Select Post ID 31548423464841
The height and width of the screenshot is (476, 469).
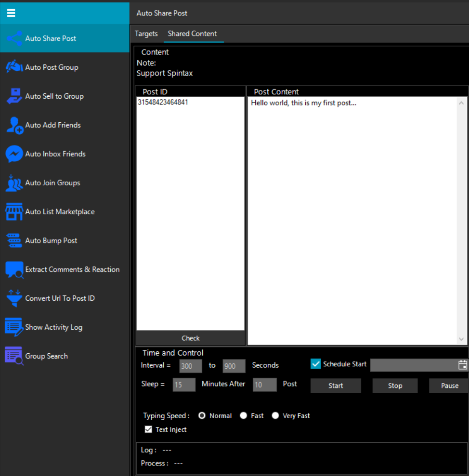pos(163,103)
